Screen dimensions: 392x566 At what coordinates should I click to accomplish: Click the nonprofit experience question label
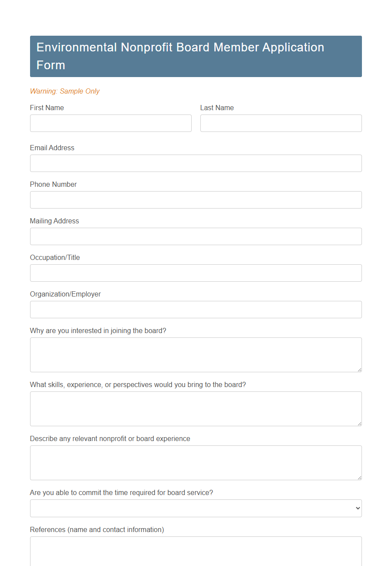[x=110, y=438]
